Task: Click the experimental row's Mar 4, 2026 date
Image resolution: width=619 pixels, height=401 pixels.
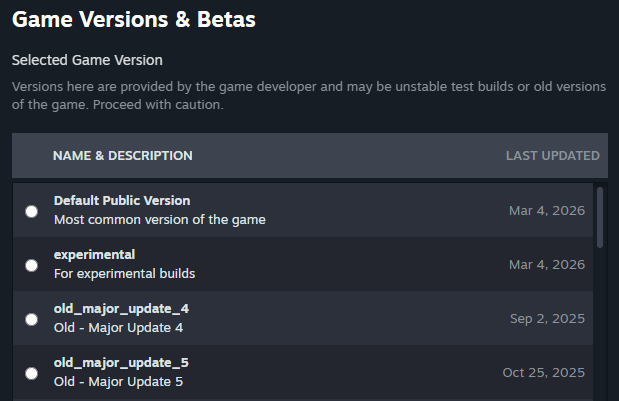Action: [546, 265]
